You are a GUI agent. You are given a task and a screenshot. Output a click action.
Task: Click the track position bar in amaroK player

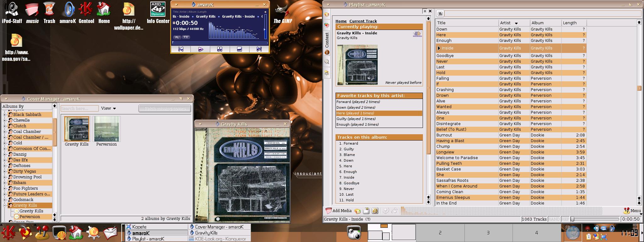tap(220, 42)
